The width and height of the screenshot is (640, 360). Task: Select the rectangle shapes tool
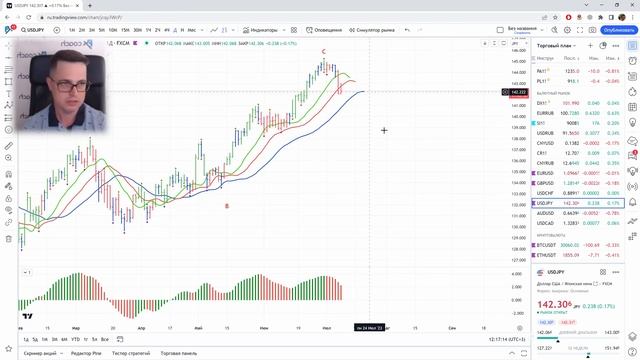(9, 82)
